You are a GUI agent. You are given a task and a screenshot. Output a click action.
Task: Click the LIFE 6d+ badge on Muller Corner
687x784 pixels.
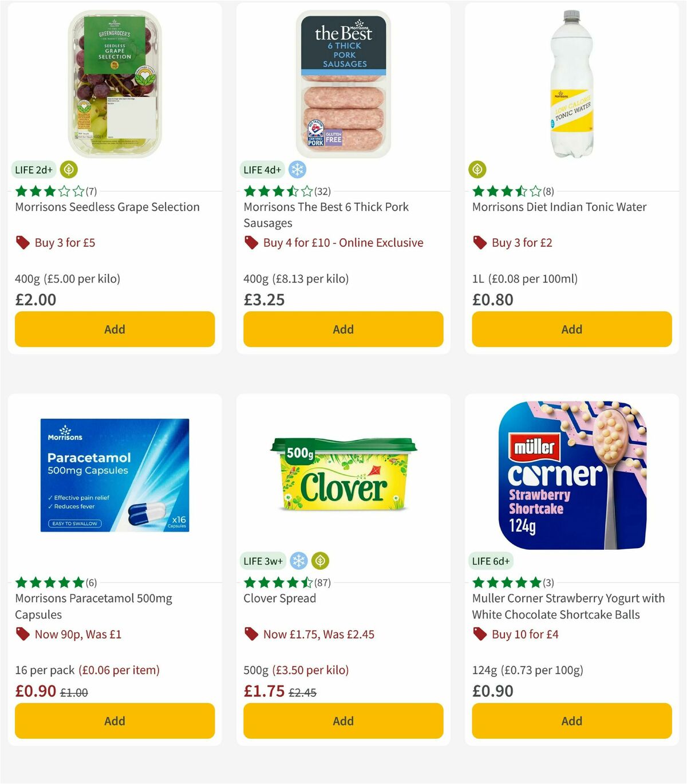click(491, 561)
